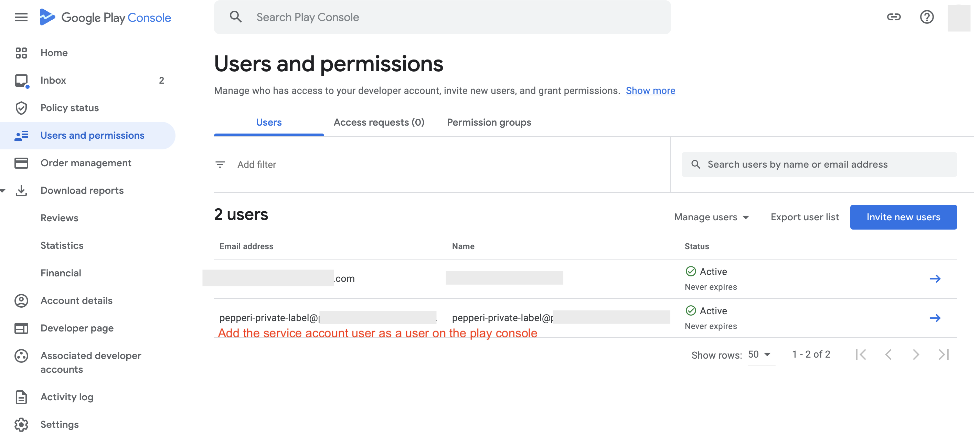This screenshot has height=444, width=980.
Task: Click the Order management card icon
Action: click(21, 163)
